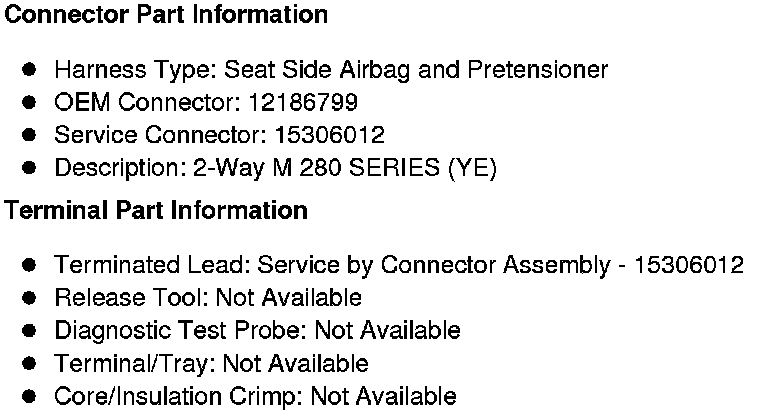This screenshot has height=416, width=768.
Task: Click the Terminated Lead label
Action: click(152, 265)
